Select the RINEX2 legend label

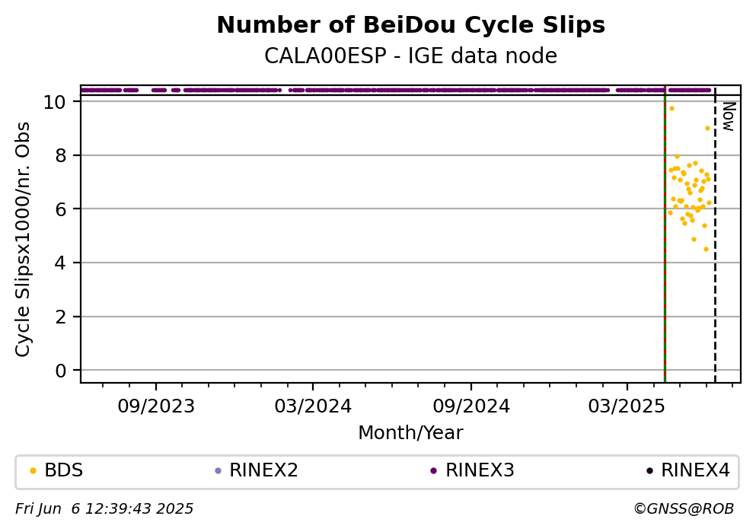tap(263, 470)
